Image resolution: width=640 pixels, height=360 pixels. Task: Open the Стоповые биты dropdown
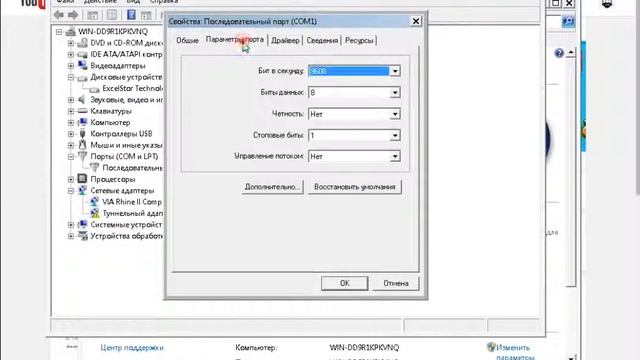395,135
